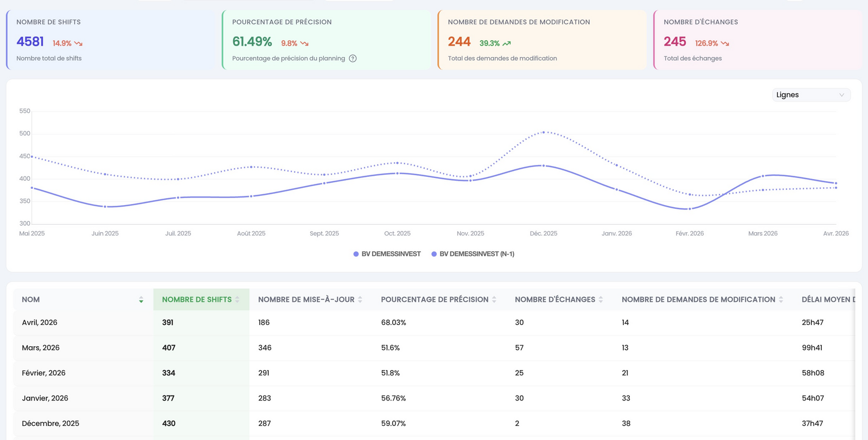Sort by Nombre de mise-à-jour arrows
Screen dimensions: 868x440
coord(360,299)
